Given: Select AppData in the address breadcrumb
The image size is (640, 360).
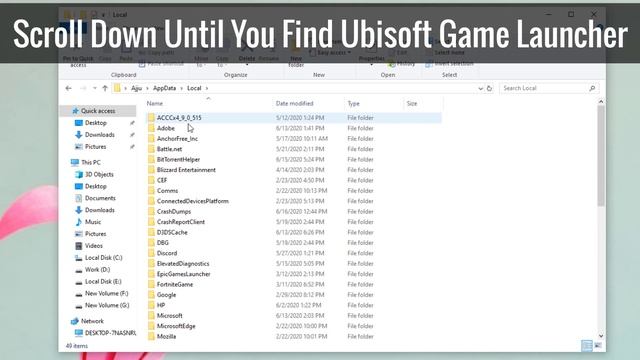Looking at the screenshot, I should [x=164, y=88].
